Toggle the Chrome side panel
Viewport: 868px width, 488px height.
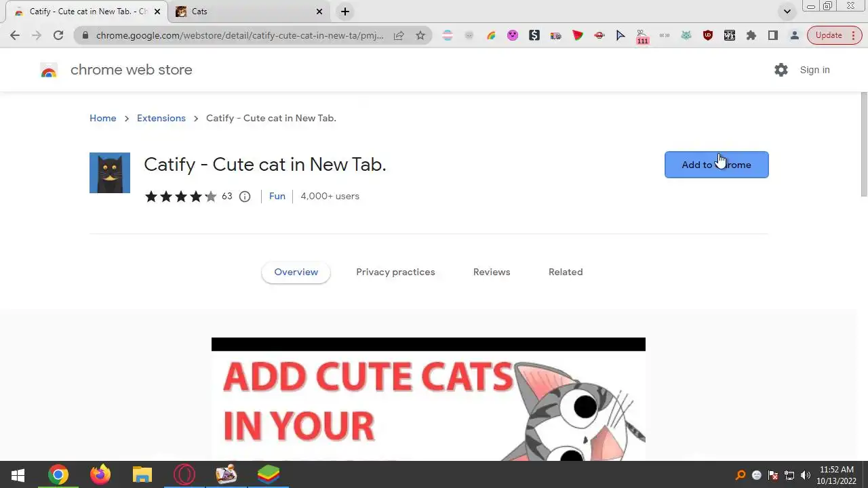click(773, 35)
